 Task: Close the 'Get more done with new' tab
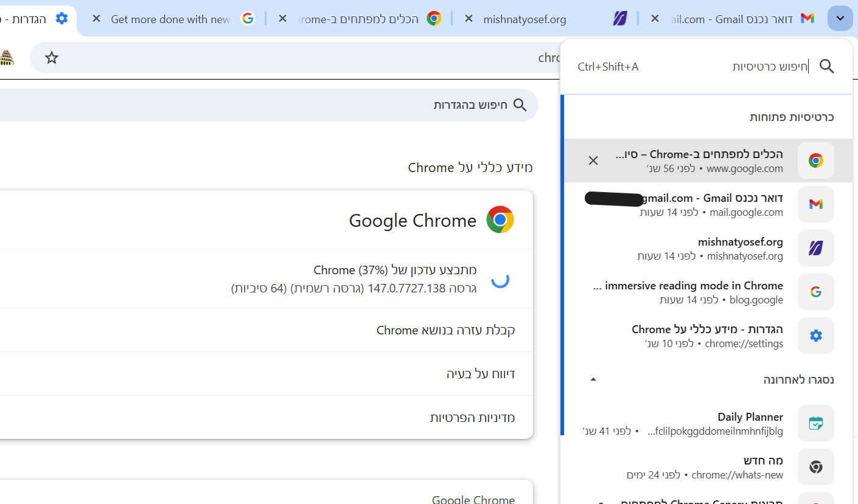(96, 19)
